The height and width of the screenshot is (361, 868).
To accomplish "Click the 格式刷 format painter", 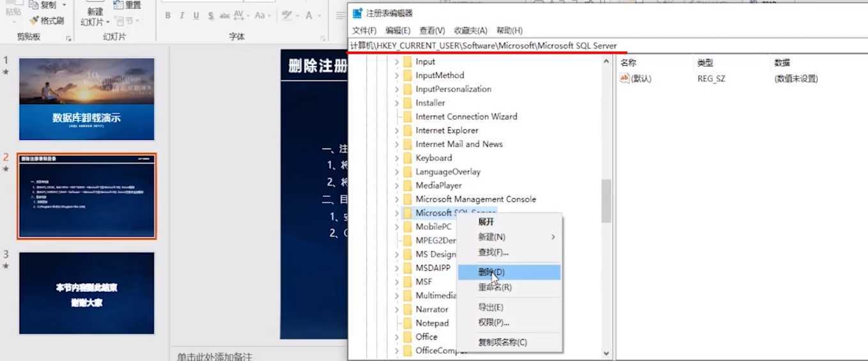I will pyautogui.click(x=47, y=20).
